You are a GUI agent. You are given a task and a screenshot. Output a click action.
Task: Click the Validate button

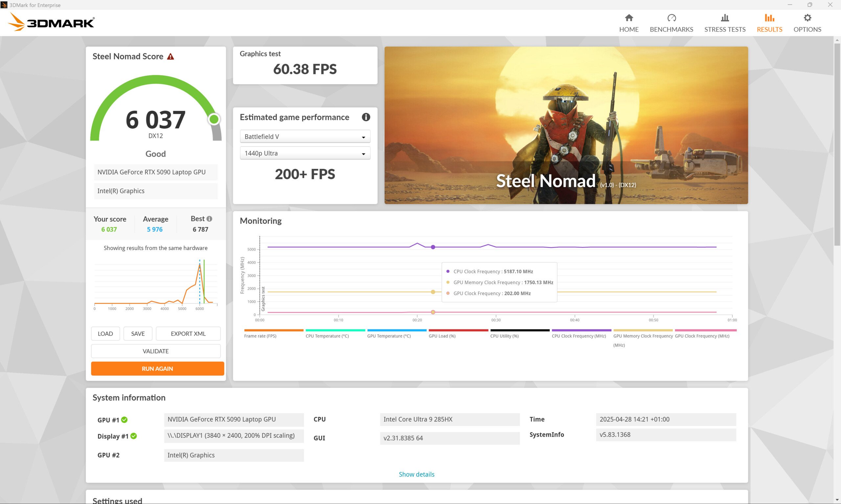[156, 351]
